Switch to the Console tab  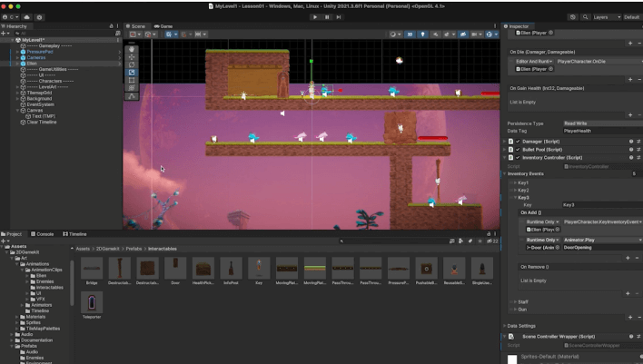(x=43, y=234)
